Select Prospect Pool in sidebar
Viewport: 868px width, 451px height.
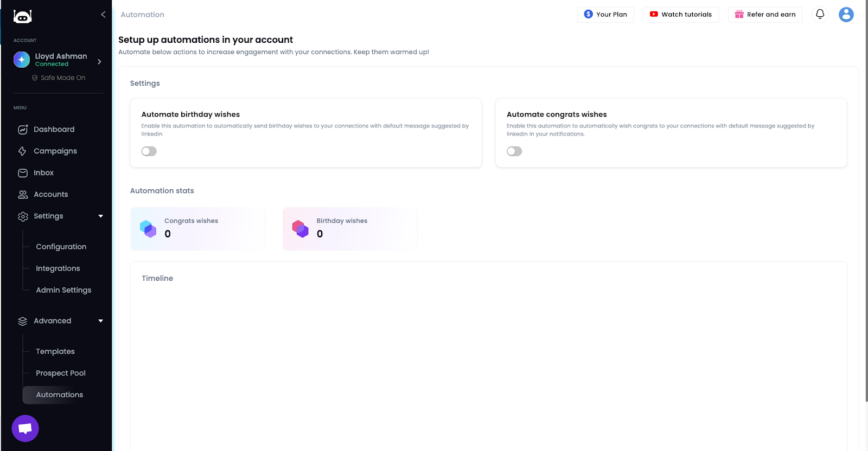tap(61, 373)
